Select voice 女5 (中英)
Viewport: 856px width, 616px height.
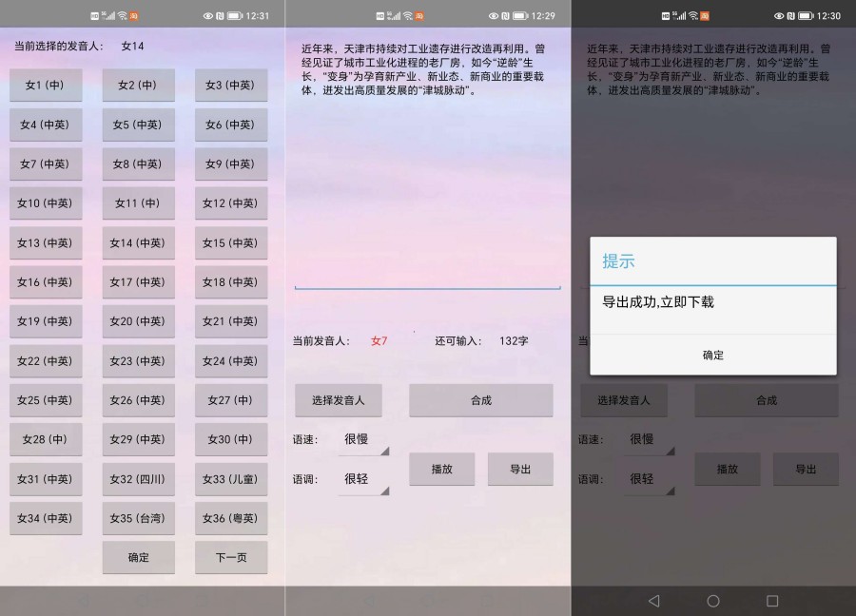tap(138, 125)
